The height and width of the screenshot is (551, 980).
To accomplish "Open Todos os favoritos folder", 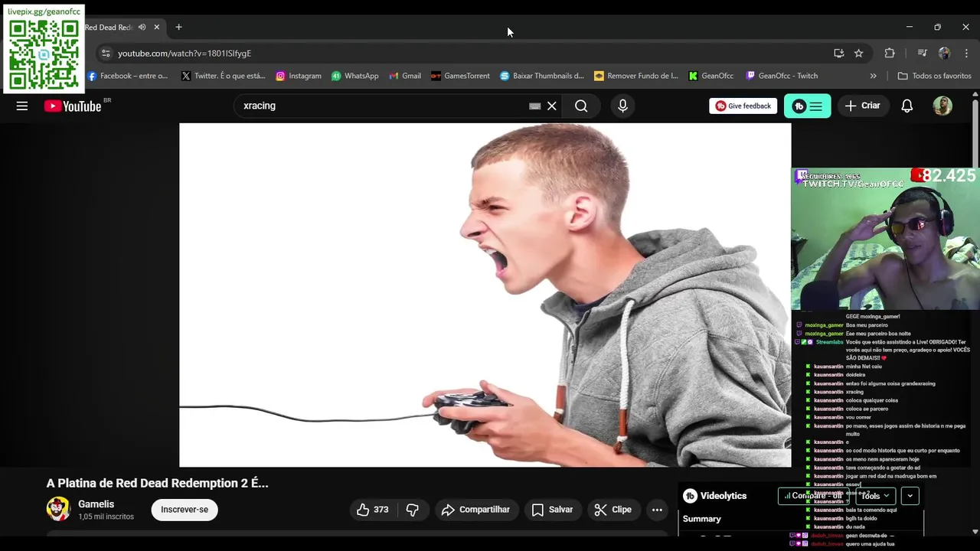I will [x=934, y=76].
